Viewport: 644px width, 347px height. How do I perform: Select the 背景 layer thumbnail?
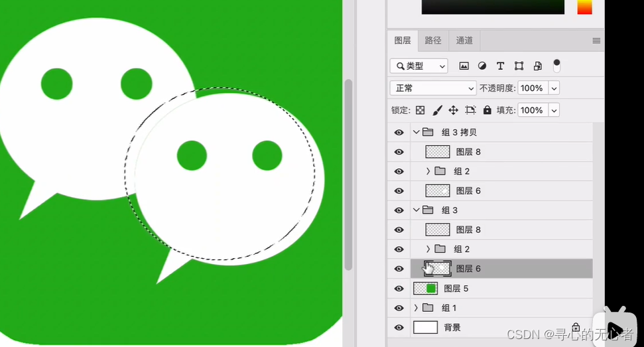[426, 328]
